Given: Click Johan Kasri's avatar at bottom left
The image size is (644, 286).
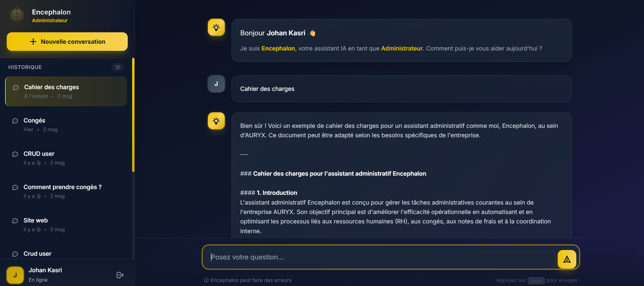Looking at the screenshot, I should pos(14,275).
